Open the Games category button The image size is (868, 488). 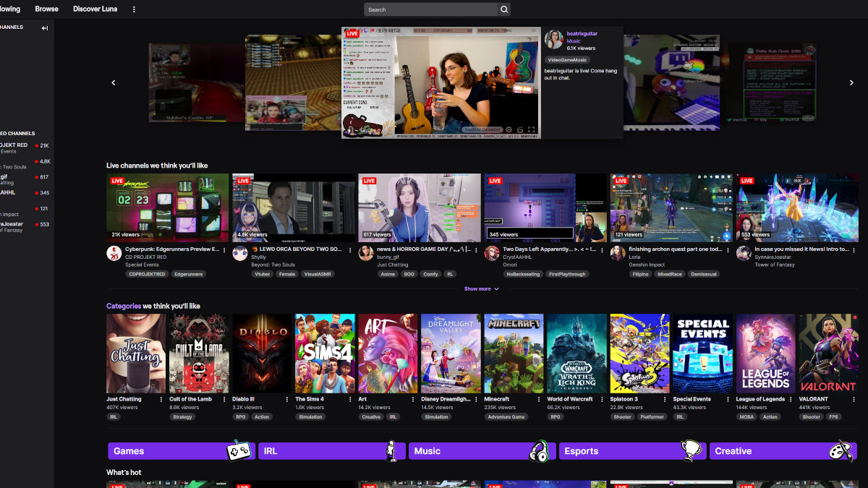pos(182,451)
